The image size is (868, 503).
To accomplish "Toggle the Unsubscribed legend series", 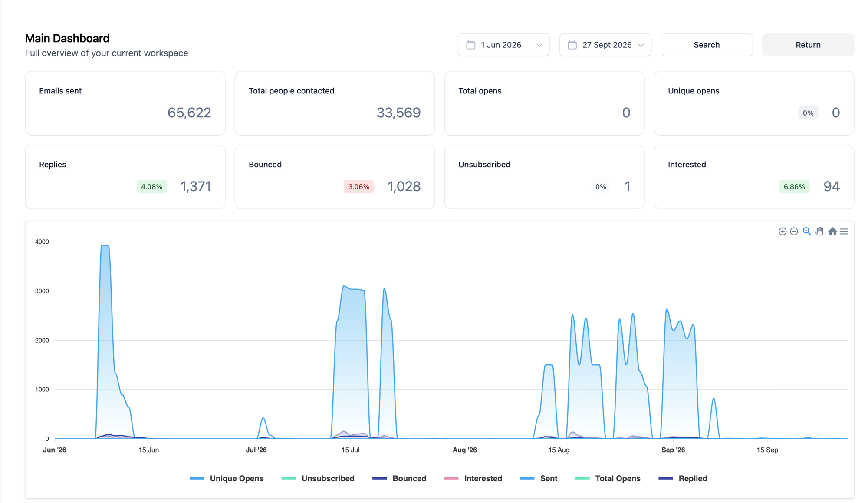I will (318, 478).
